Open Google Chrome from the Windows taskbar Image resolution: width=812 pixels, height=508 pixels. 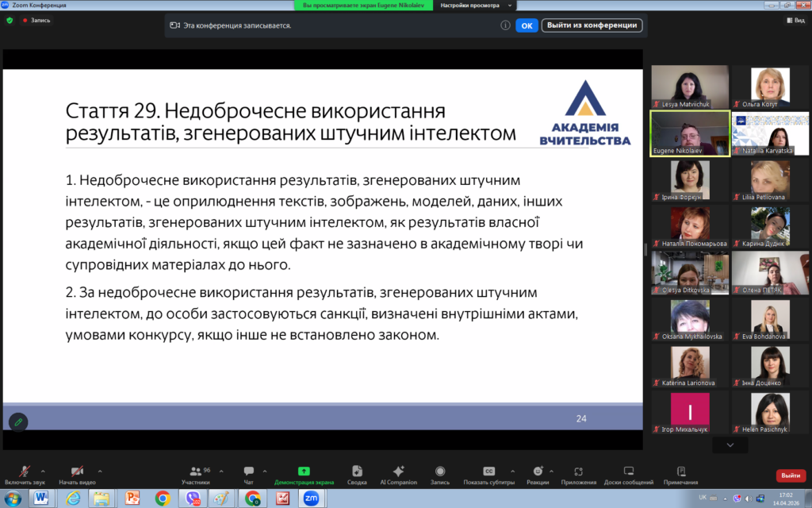163,498
